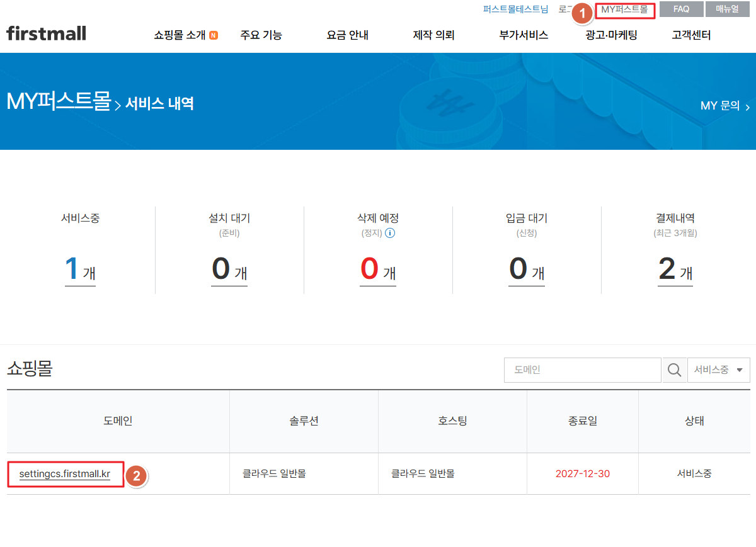Click the 매뉴얼 button
This screenshot has height=547, width=756.
[x=727, y=9]
